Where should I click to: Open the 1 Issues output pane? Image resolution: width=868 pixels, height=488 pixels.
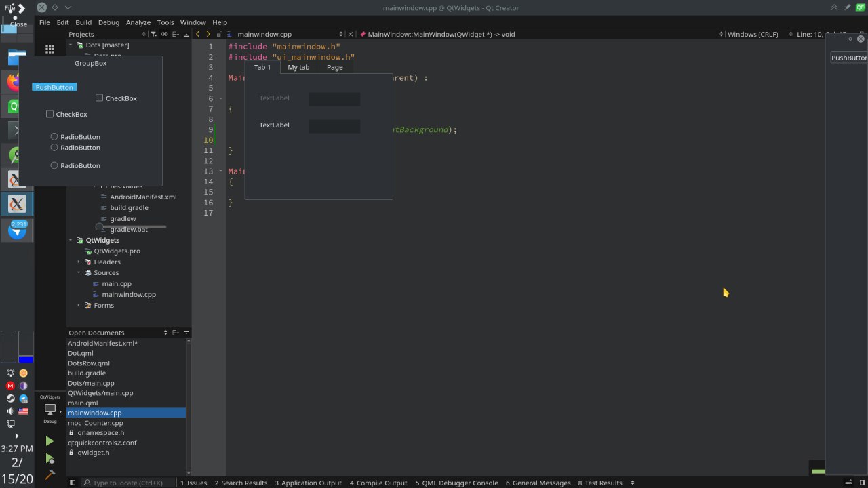pos(193,483)
